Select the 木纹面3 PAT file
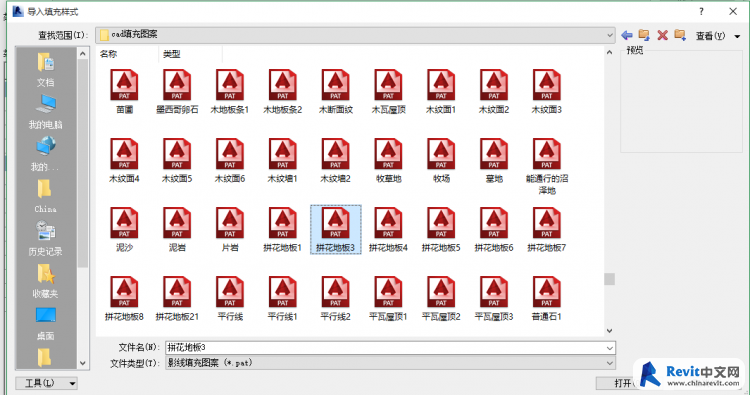This screenshot has height=395, width=750. (x=547, y=91)
